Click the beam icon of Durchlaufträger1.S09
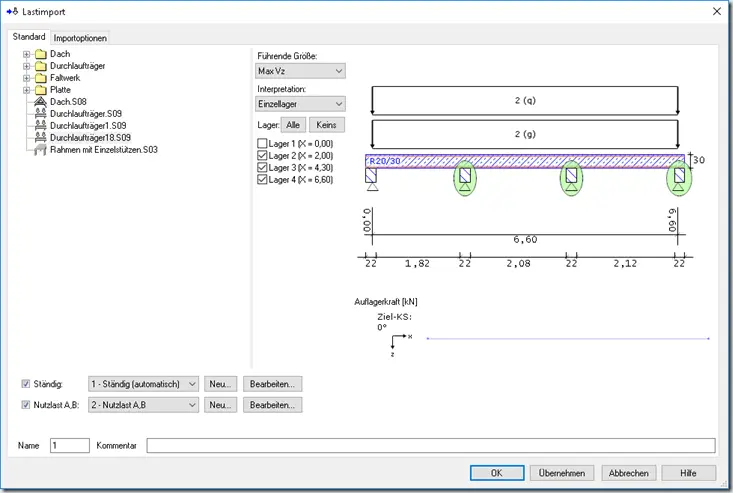733x493 pixels. (x=41, y=126)
